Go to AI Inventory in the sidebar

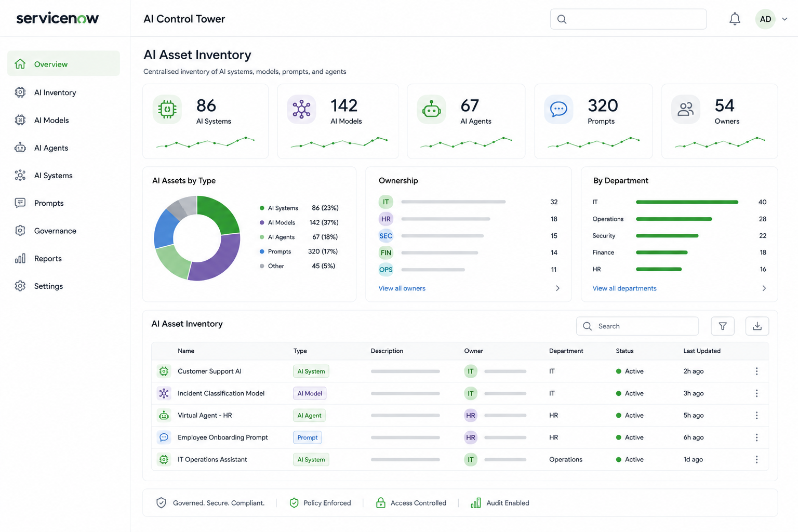(x=55, y=92)
